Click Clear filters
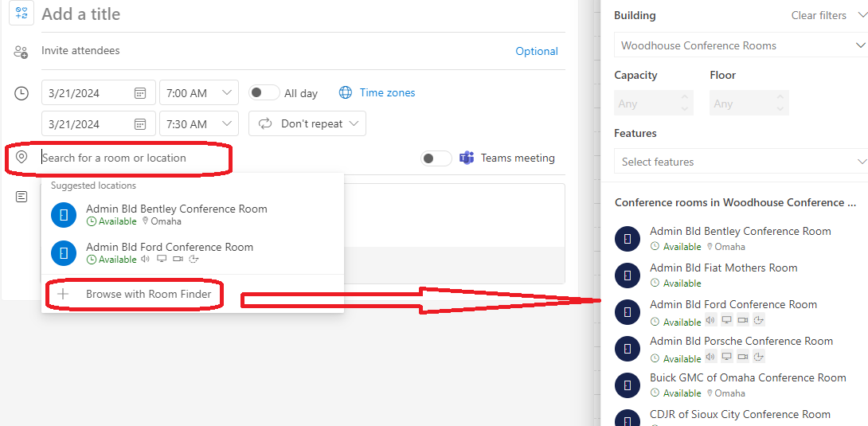The height and width of the screenshot is (426, 868). pyautogui.click(x=819, y=15)
